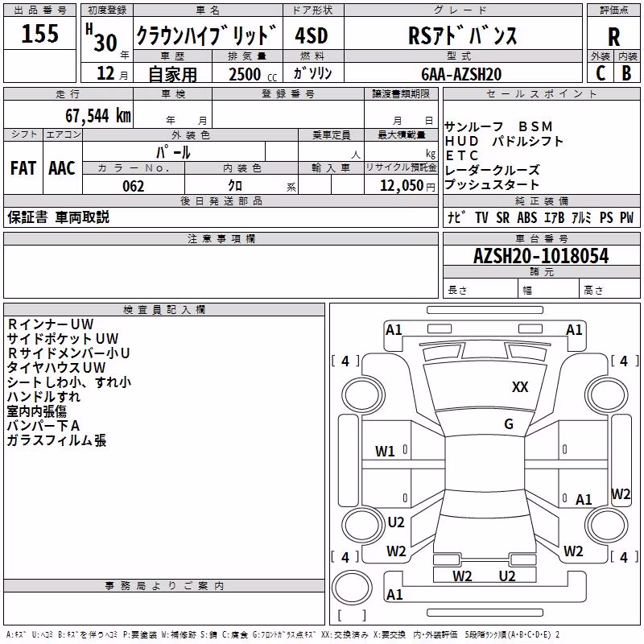The height and width of the screenshot is (644, 644).
Task: Click lot number 155
Action: tap(39, 33)
